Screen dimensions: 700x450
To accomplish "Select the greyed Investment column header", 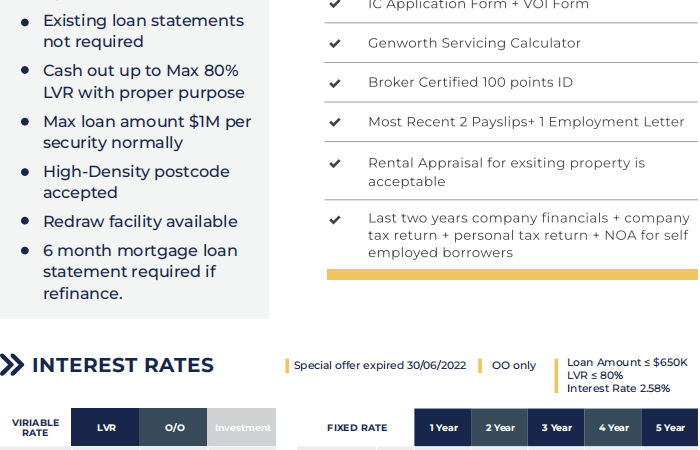I will (x=242, y=427).
